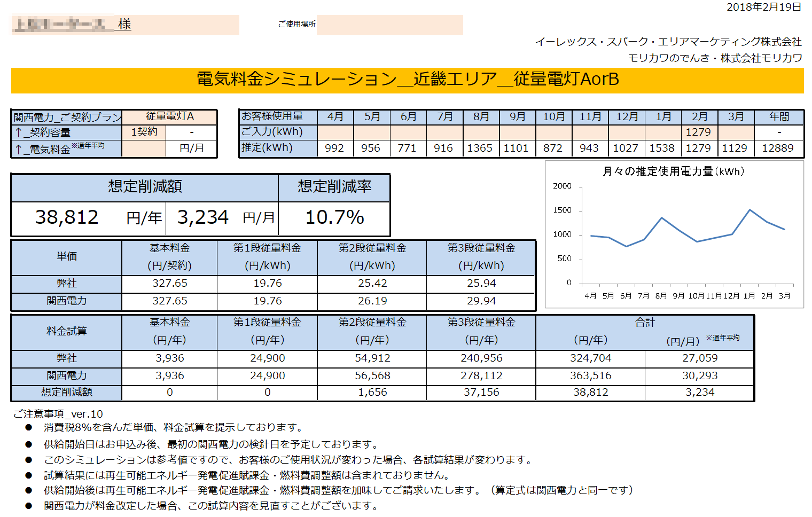Click 弊社 third-tier unit price 25.94
This screenshot has width=812, height=517.
[x=481, y=284]
